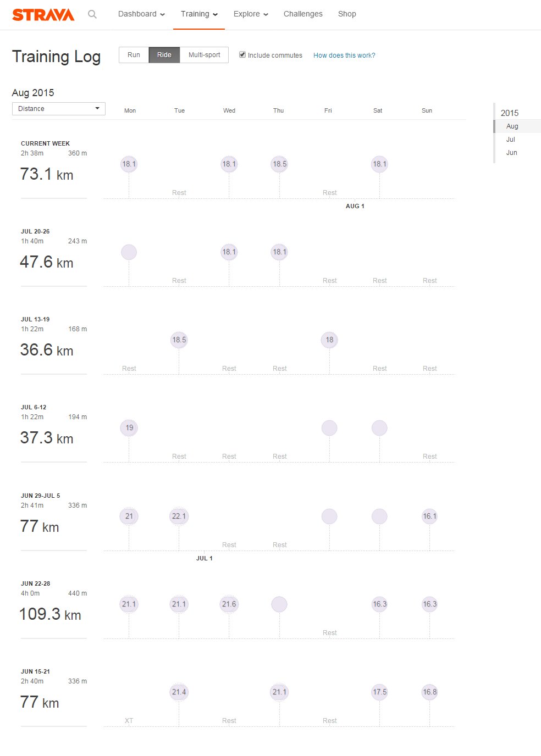Screen dimensions: 541x756
Task: Open the How does this work link
Action: pyautogui.click(x=344, y=55)
